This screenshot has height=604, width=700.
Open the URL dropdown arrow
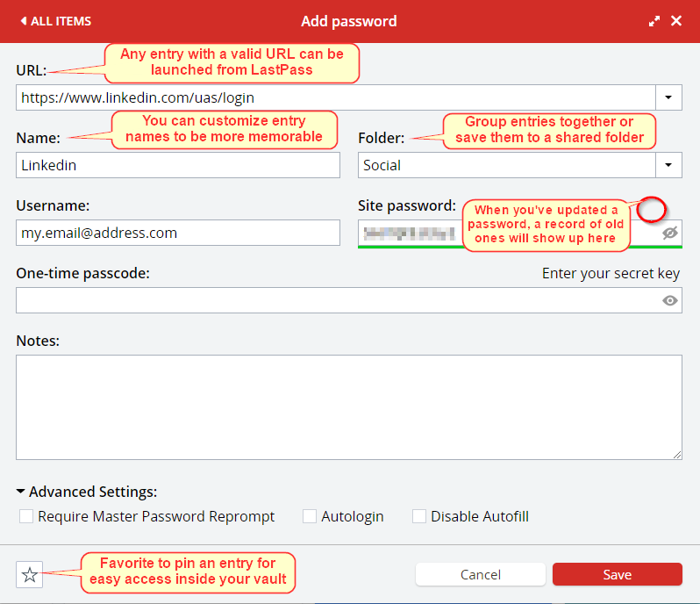tap(668, 97)
